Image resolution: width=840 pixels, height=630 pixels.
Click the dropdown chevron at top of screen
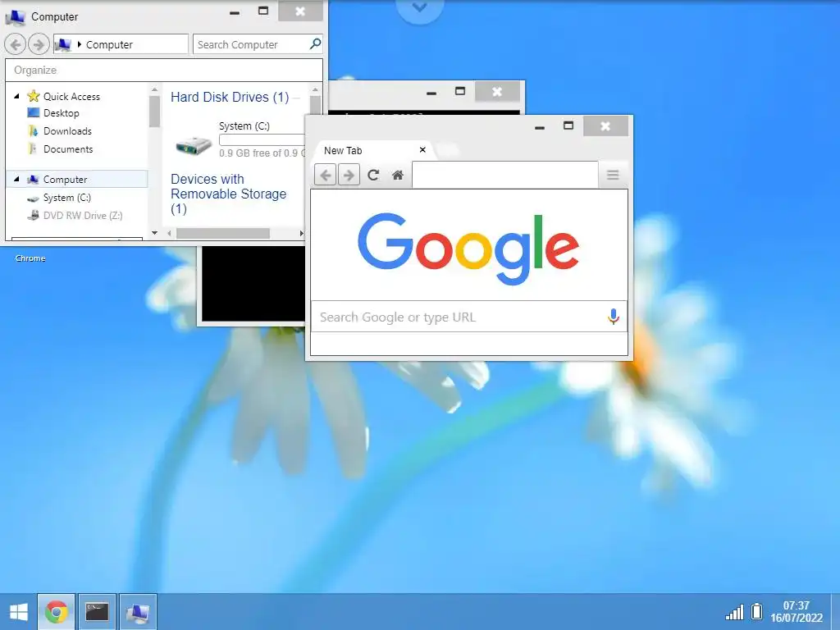(x=419, y=8)
